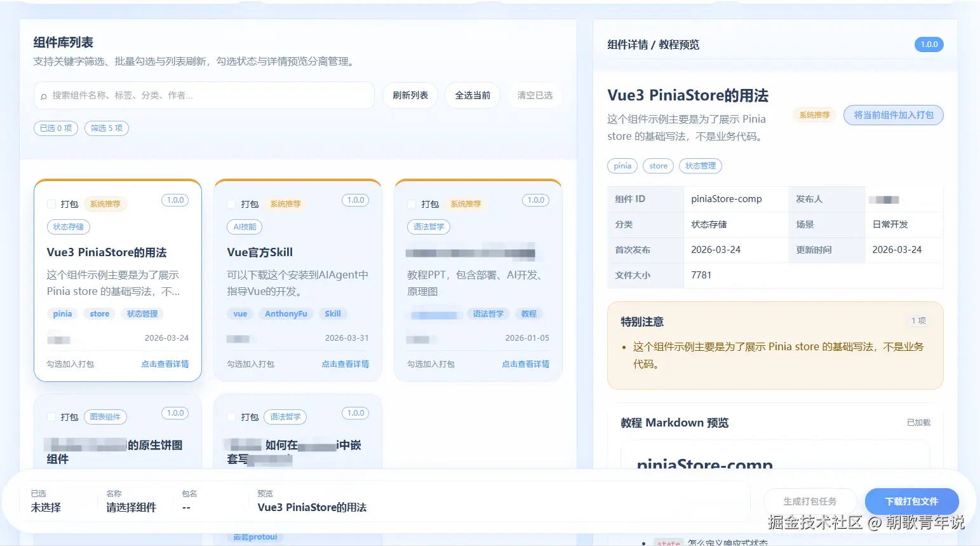Screen dimensions: 980x546
Task: Check 打包 checkbox on Vue官方Skill card
Action: coord(232,204)
